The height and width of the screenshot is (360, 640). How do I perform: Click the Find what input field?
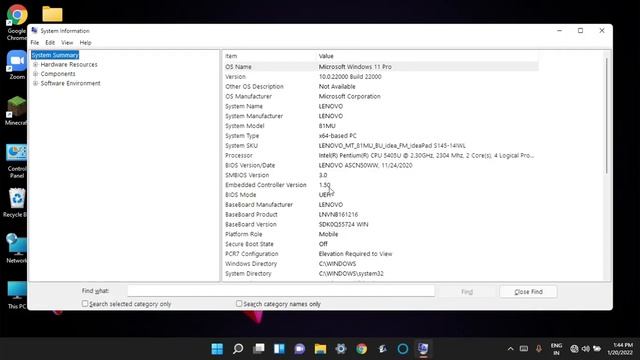[281, 291]
